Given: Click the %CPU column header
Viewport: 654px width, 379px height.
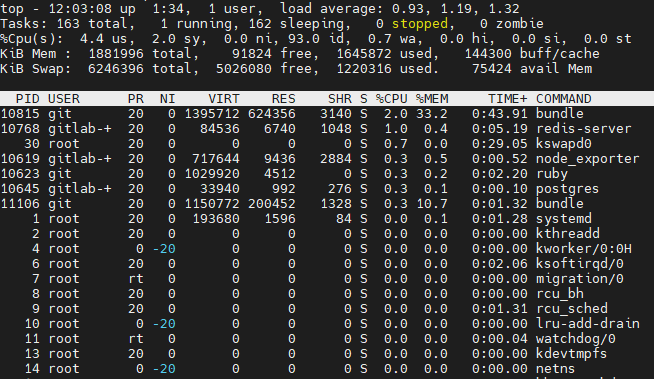Looking at the screenshot, I should point(391,99).
